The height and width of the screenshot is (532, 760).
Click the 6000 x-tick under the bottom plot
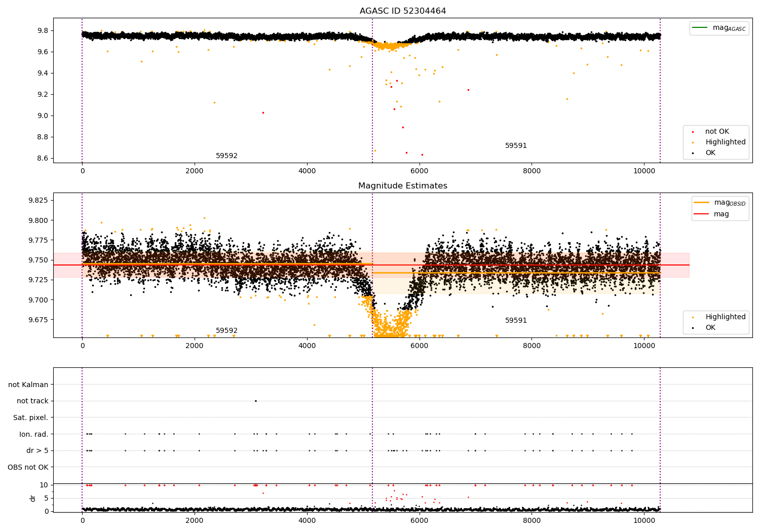coord(420,521)
